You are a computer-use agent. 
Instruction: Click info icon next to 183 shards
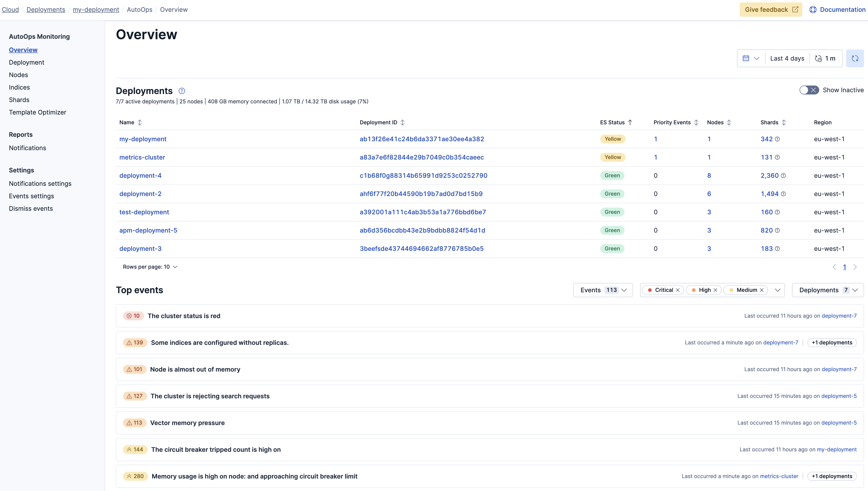(777, 249)
